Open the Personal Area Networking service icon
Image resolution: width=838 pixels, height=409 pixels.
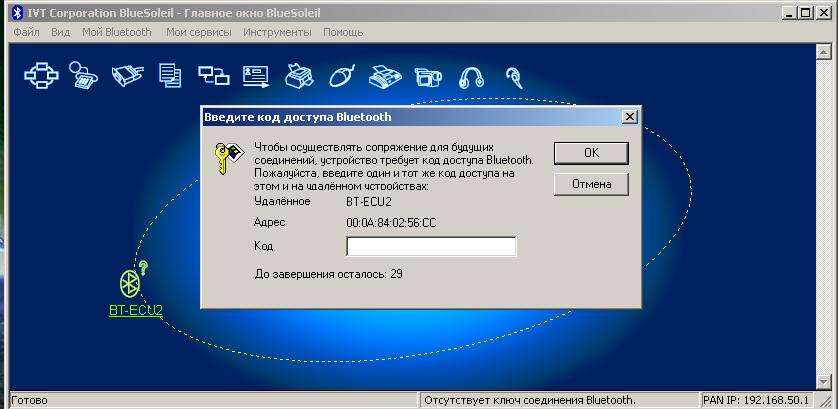click(41, 75)
